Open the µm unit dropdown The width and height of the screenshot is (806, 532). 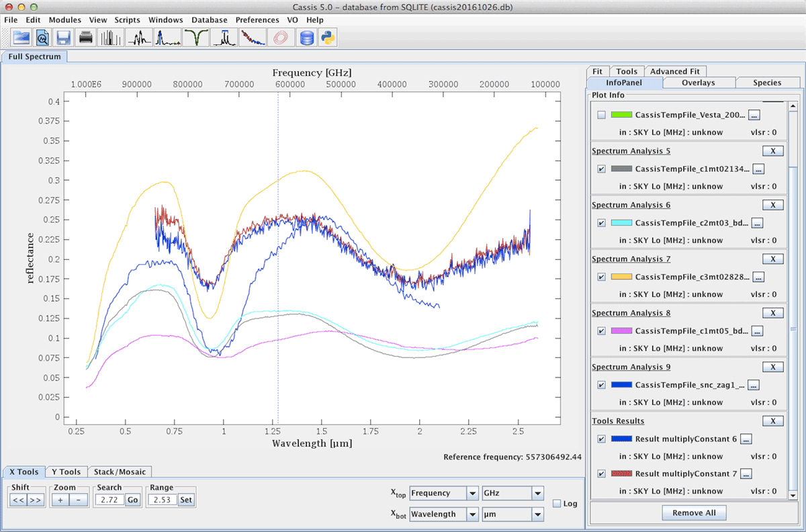pos(512,515)
